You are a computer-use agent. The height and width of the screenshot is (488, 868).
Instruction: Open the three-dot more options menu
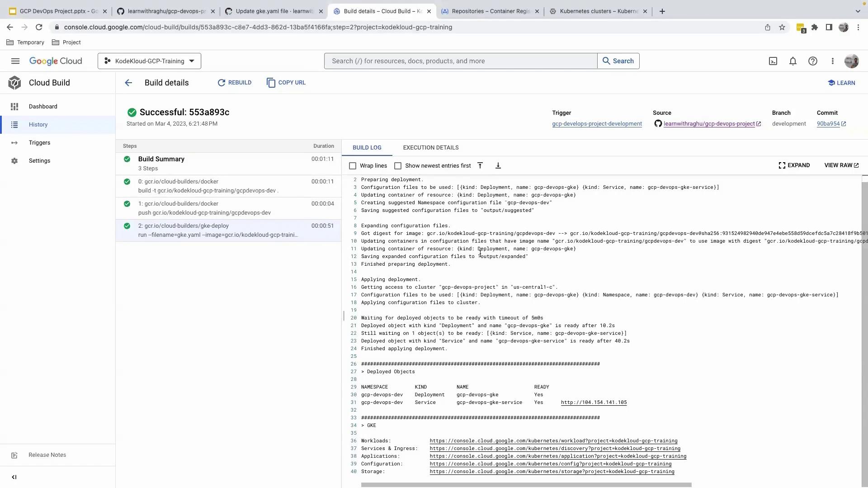click(833, 61)
